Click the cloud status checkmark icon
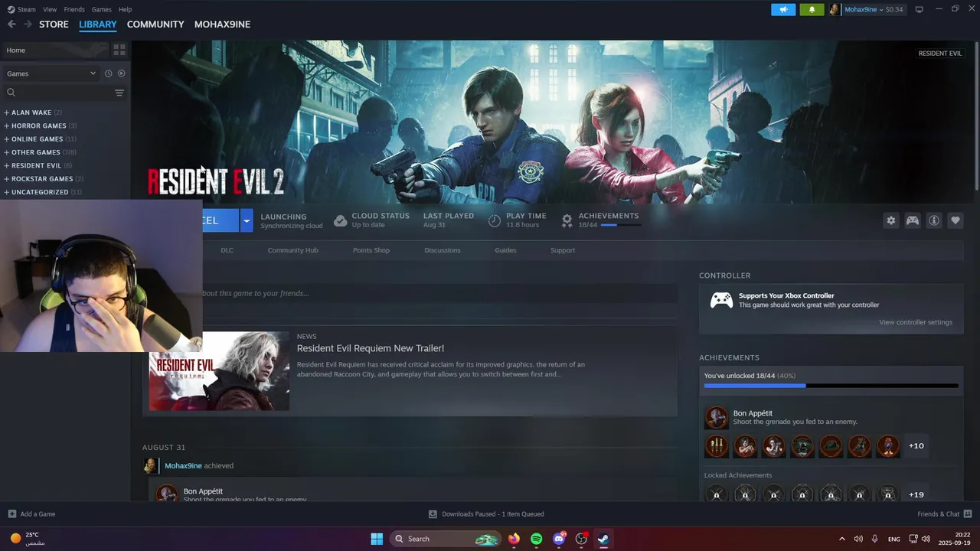 coord(340,221)
